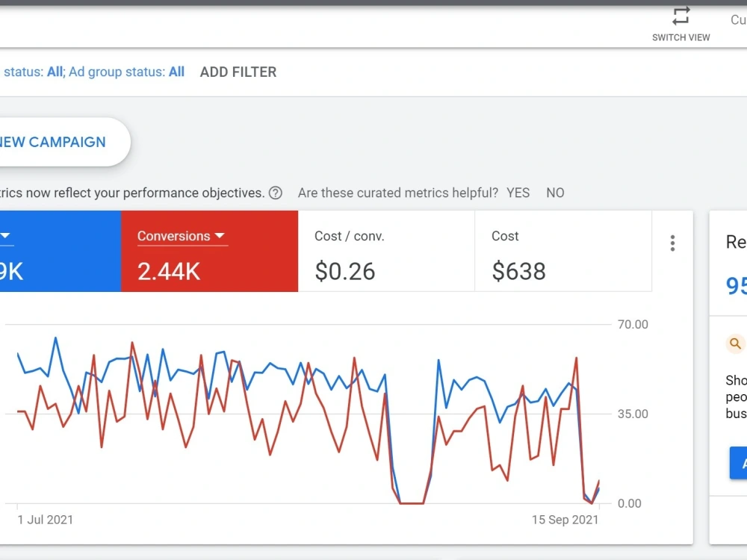Viewport: 747px width, 560px height.
Task: Click the Switch View arrows icon
Action: click(x=681, y=16)
